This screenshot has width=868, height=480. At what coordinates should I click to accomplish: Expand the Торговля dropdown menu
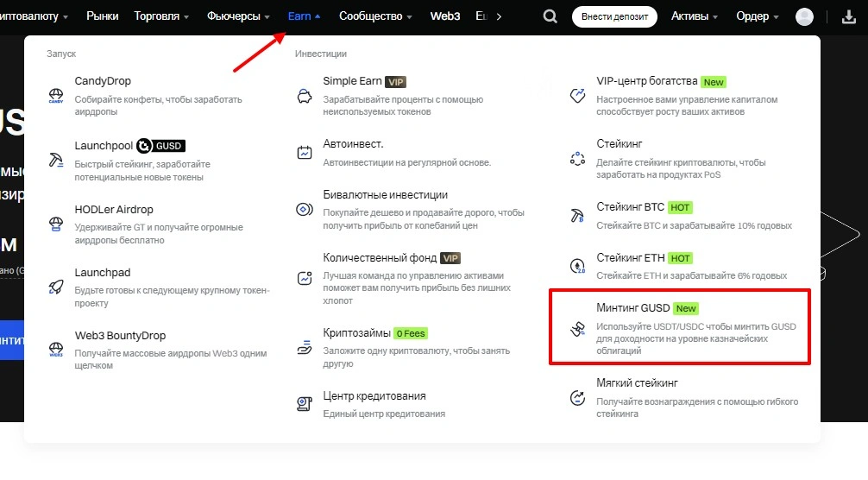click(x=161, y=16)
